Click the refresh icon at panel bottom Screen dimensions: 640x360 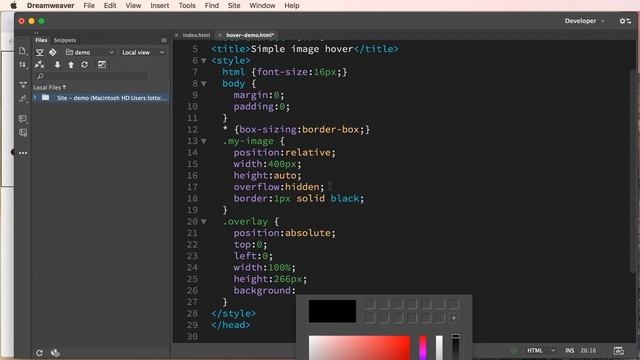point(39,353)
